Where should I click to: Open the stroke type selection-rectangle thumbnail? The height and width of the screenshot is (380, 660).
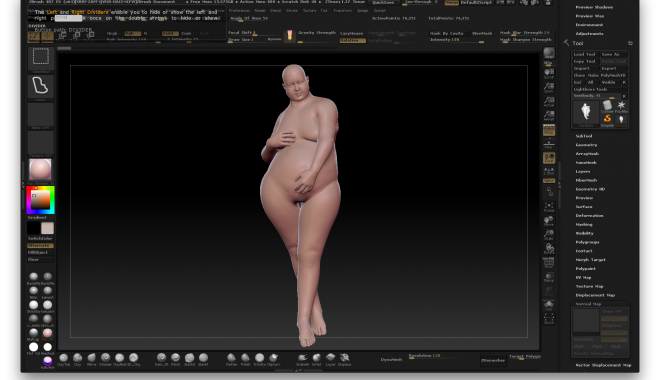coord(41,58)
